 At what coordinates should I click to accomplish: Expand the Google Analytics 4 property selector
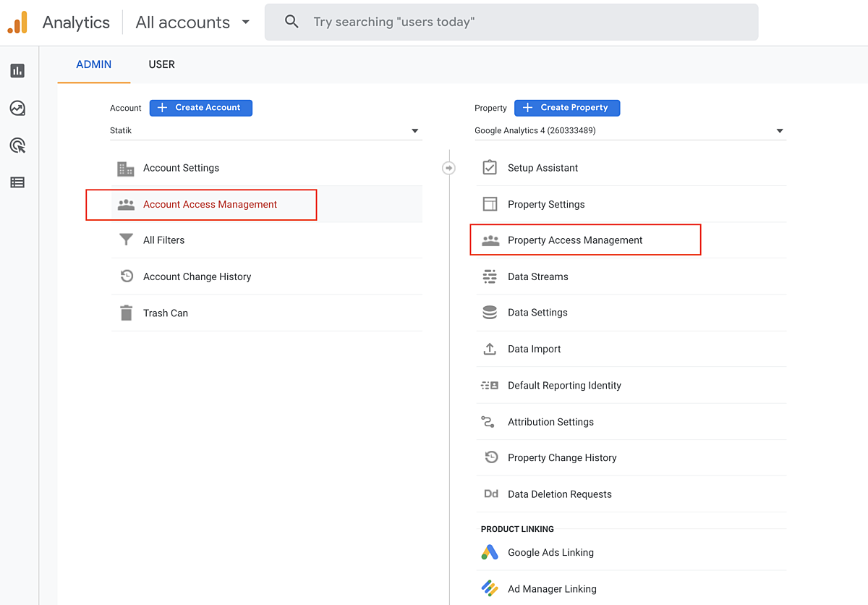click(630, 131)
